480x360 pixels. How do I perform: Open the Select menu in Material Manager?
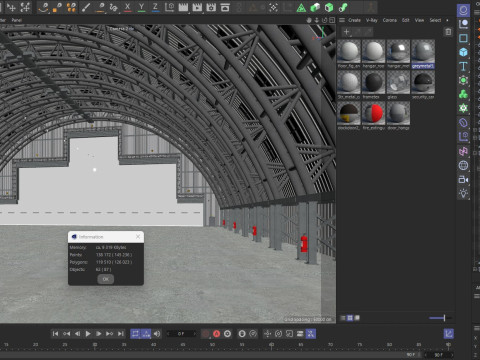pos(435,20)
